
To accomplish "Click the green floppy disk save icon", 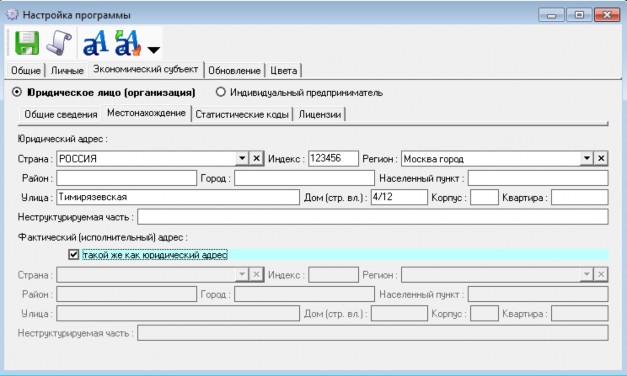I will [x=27, y=43].
